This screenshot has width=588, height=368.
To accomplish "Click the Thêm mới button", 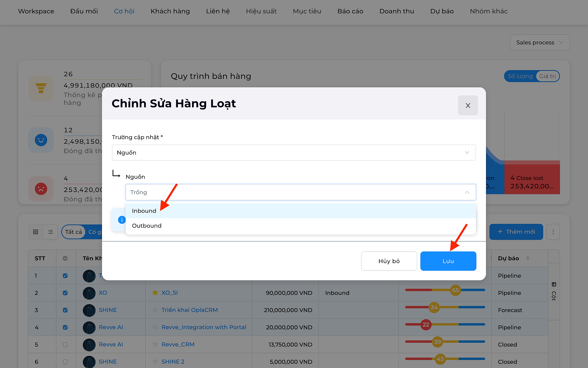I will click(516, 232).
